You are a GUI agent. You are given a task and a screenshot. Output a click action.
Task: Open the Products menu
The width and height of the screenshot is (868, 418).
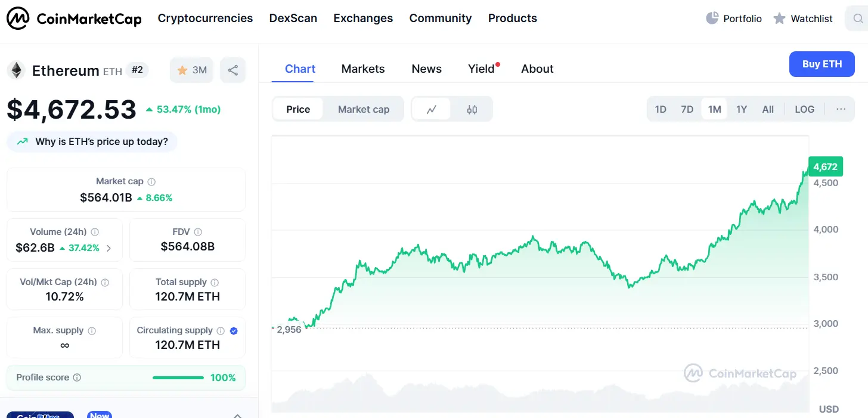click(513, 18)
